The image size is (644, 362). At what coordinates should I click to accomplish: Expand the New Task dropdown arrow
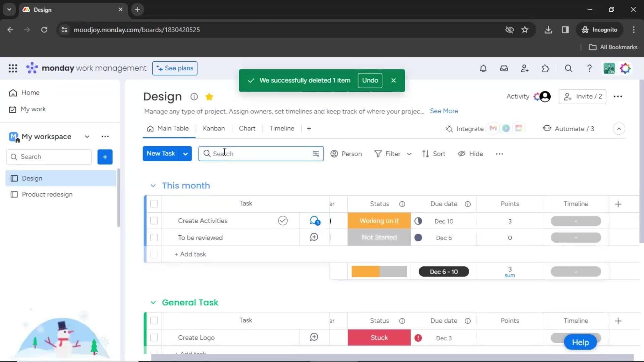coord(185,154)
